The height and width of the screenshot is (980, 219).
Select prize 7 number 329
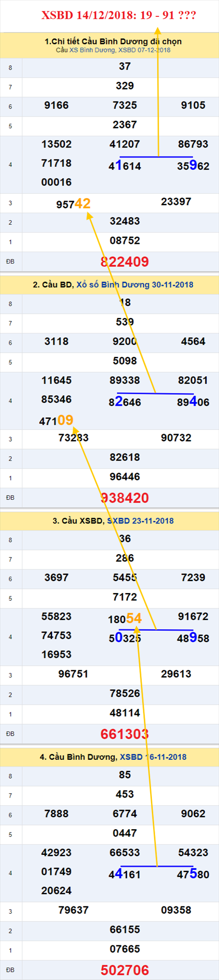(x=125, y=86)
